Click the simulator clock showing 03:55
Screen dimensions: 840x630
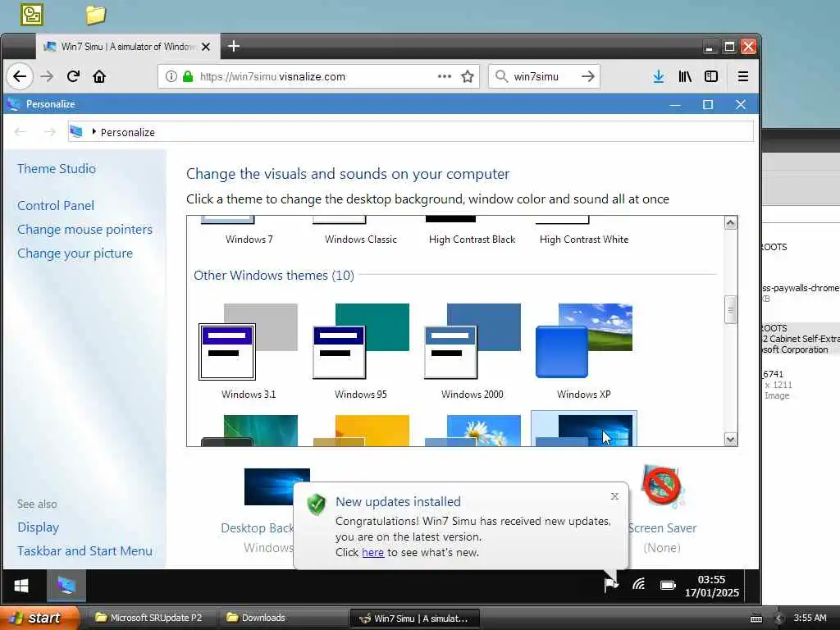(x=711, y=586)
